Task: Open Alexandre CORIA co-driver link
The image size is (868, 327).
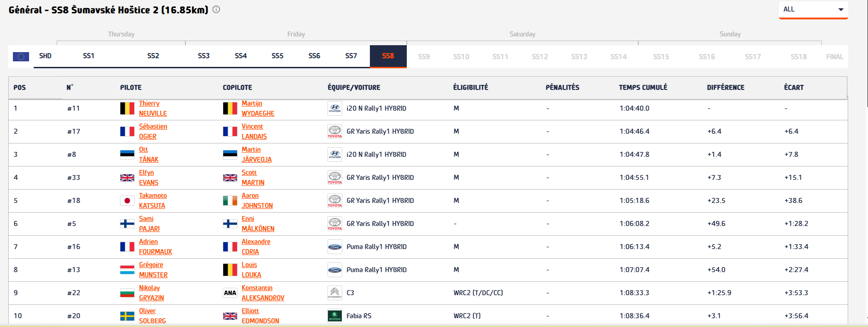Action: click(256, 247)
